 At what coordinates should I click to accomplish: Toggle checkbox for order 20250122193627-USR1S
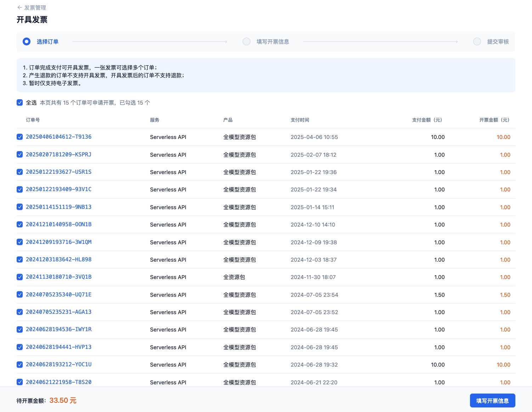coord(20,172)
